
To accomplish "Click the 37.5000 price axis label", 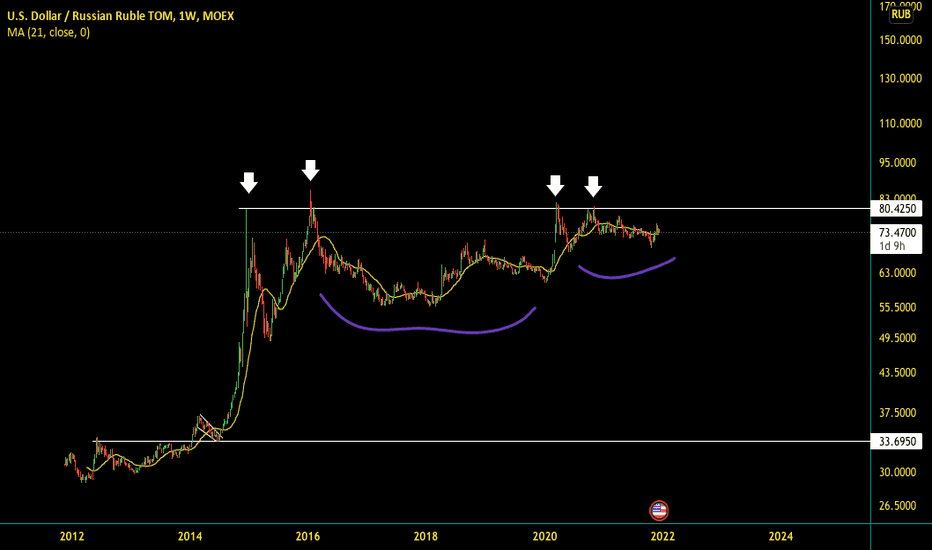I will [x=897, y=413].
